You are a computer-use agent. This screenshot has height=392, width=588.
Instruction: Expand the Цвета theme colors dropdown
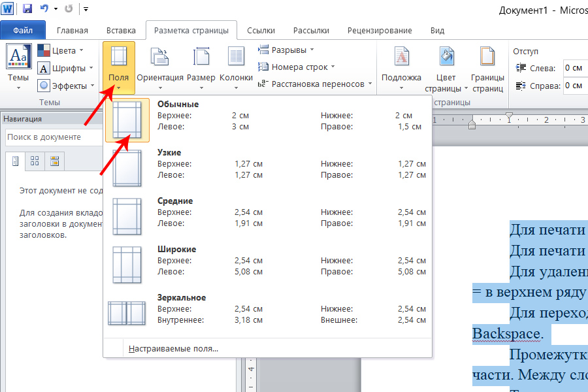tap(62, 50)
